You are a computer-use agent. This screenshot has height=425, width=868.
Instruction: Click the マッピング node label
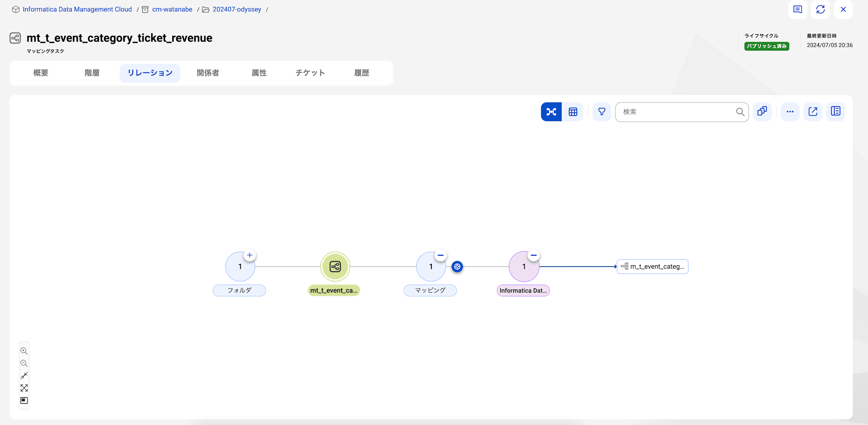[430, 290]
